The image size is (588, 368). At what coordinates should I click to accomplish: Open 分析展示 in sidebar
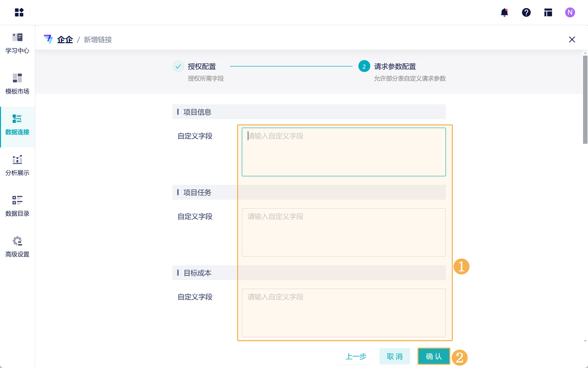[17, 166]
